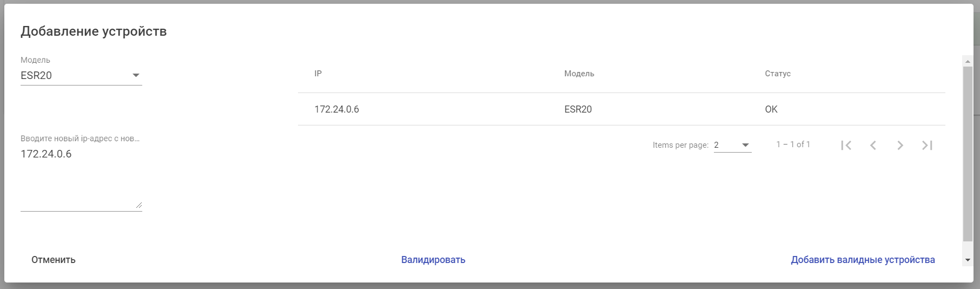Viewport: 980px width, 289px height.
Task: Click the OK status cell
Action: (x=771, y=109)
